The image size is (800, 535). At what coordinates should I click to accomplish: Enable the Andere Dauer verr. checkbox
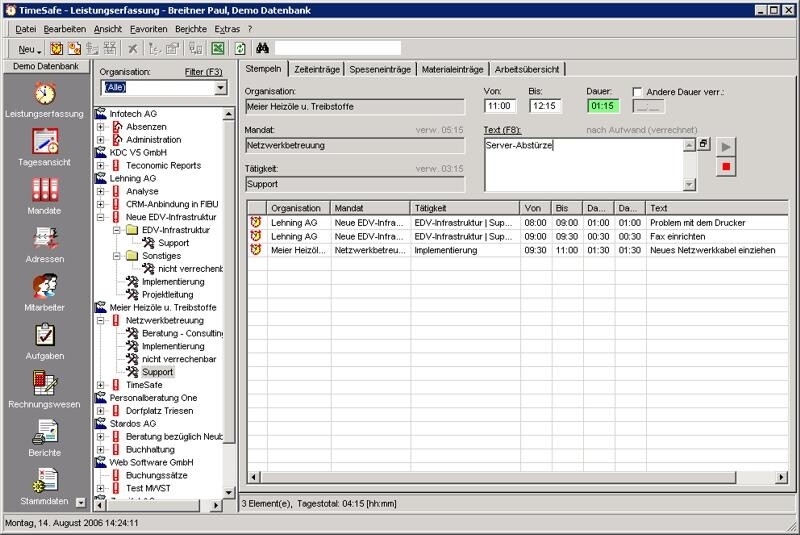pos(637,92)
